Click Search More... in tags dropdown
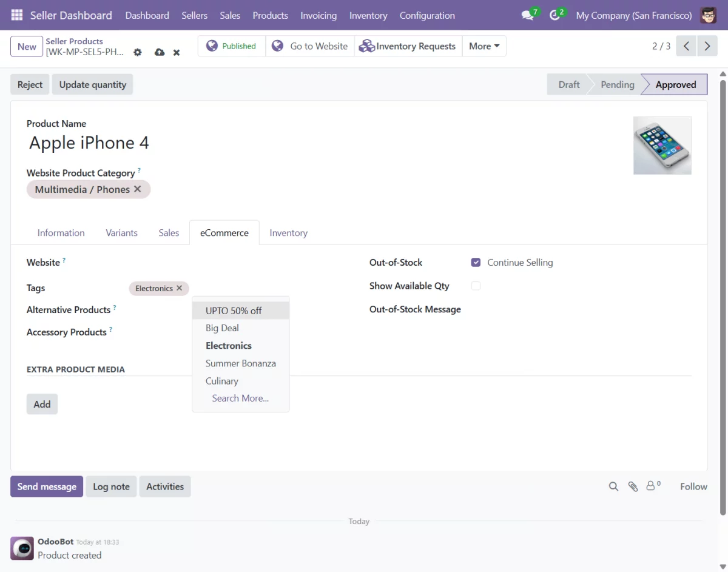Viewport: 728px width, 572px height. point(240,399)
